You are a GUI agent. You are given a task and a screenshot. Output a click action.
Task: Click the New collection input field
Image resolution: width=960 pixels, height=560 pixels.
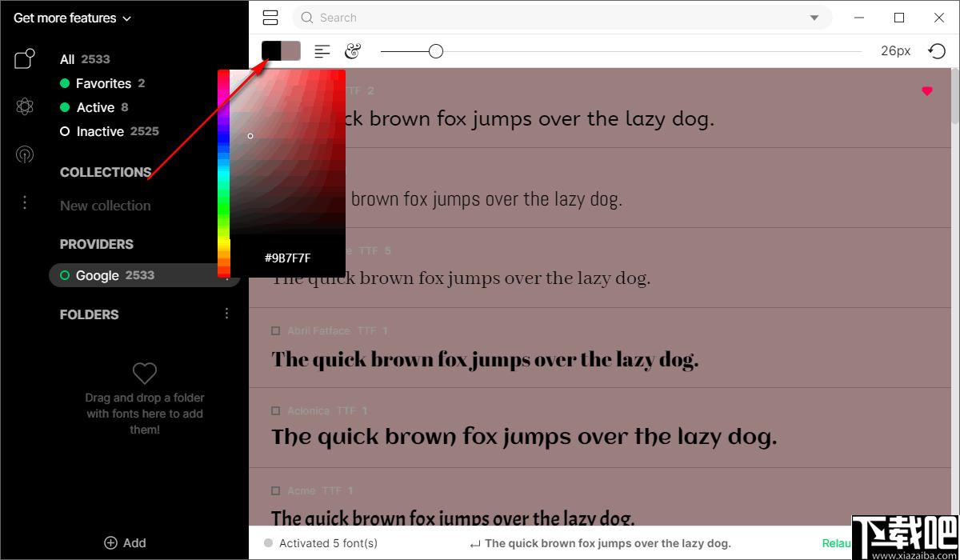tap(106, 206)
